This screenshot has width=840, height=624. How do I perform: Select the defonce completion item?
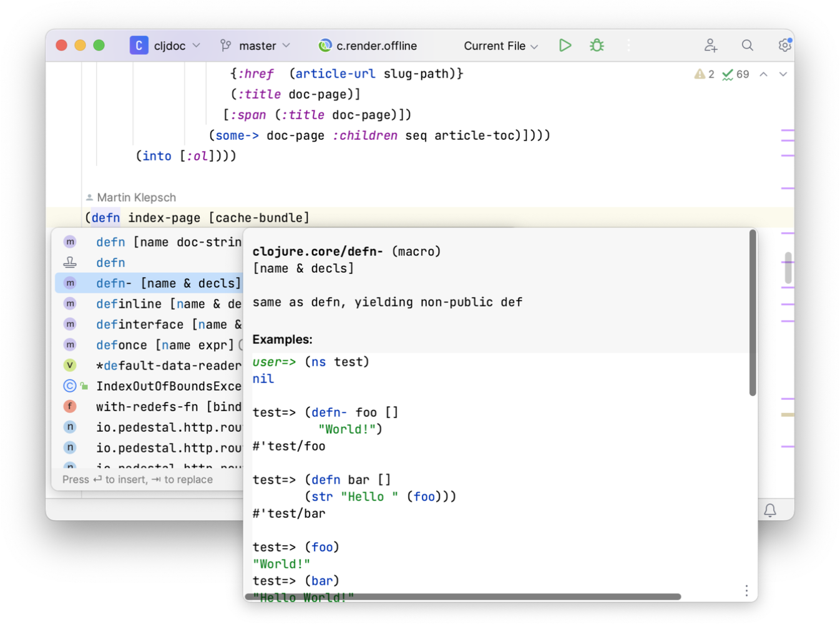[x=149, y=345]
